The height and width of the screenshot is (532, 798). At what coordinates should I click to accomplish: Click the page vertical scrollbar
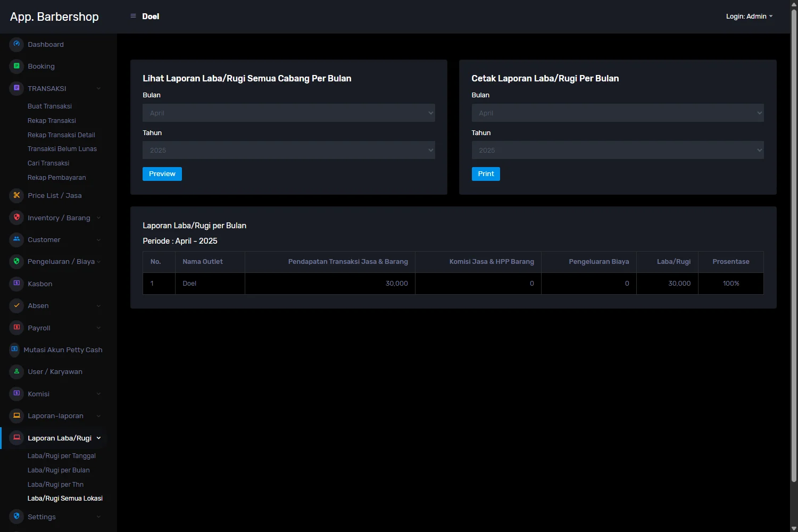point(794,245)
